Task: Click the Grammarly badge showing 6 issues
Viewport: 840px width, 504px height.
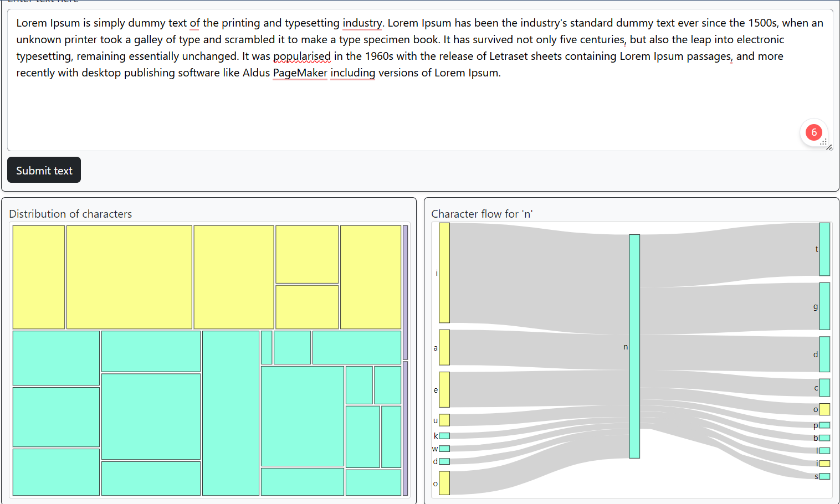Action: [x=813, y=132]
